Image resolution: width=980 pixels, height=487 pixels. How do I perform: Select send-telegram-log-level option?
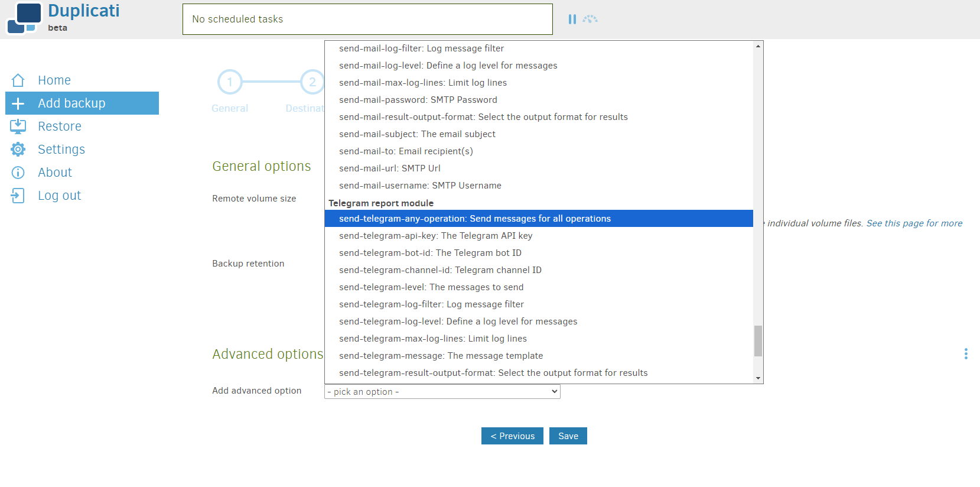pyautogui.click(x=539, y=322)
